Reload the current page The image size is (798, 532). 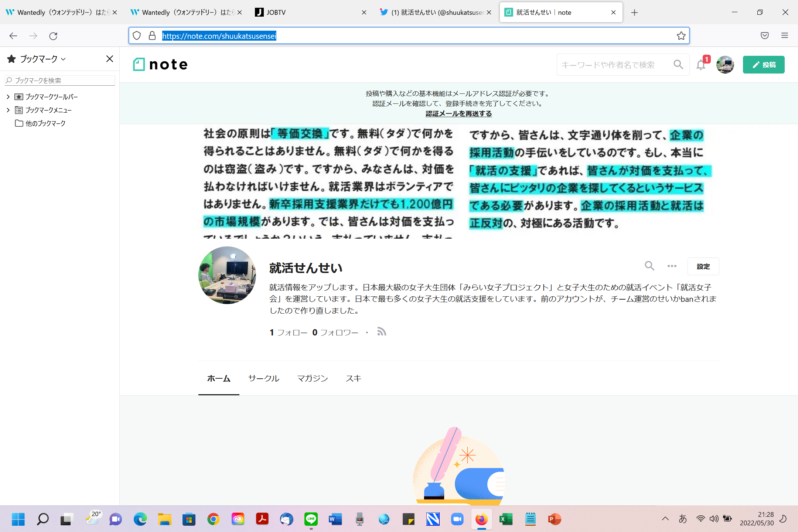53,35
